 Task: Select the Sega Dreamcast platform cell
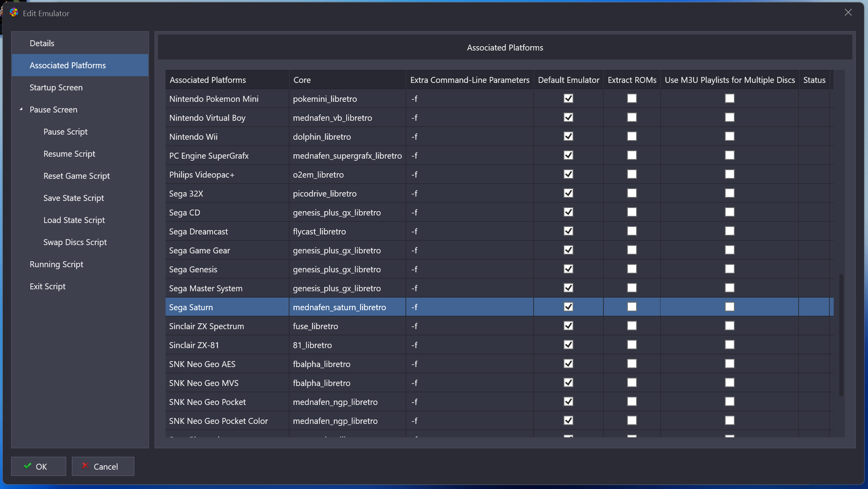pos(227,231)
